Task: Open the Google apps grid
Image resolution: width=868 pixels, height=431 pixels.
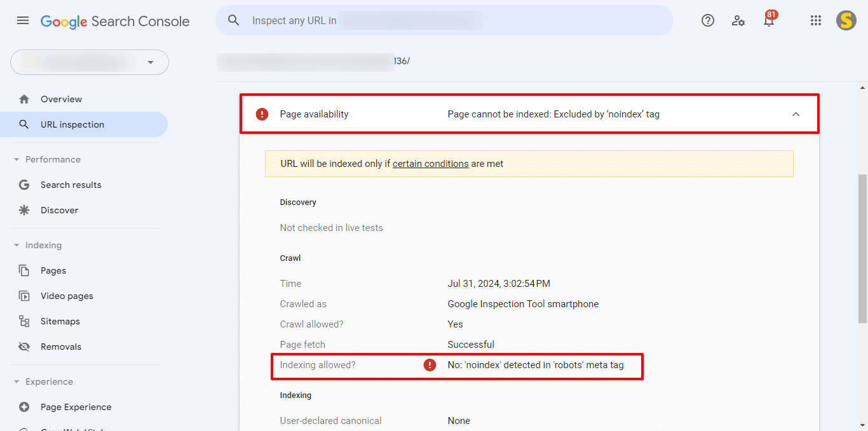Action: (x=816, y=20)
